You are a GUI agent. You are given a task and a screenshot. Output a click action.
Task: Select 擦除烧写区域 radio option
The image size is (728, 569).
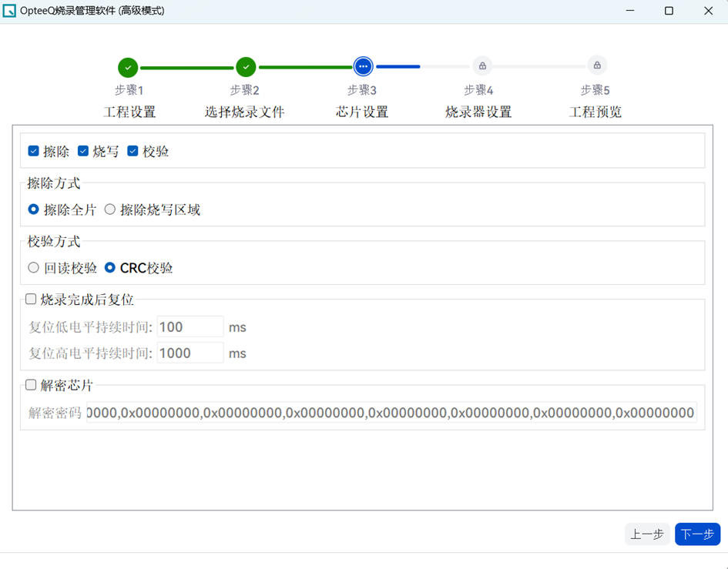click(110, 209)
